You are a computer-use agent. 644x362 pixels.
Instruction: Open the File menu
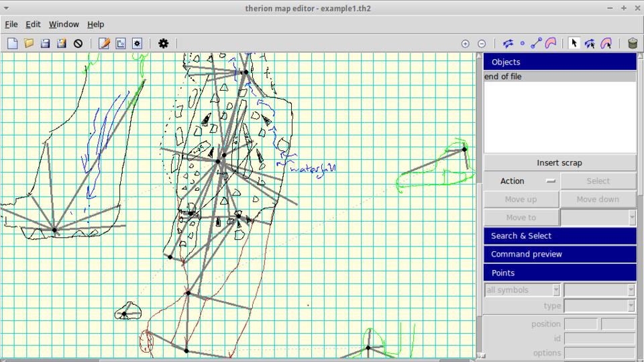(x=11, y=24)
